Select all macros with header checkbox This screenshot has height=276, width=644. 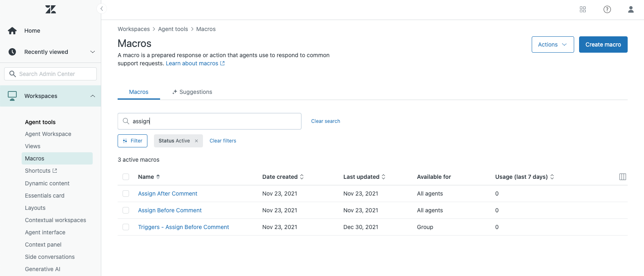click(x=126, y=177)
